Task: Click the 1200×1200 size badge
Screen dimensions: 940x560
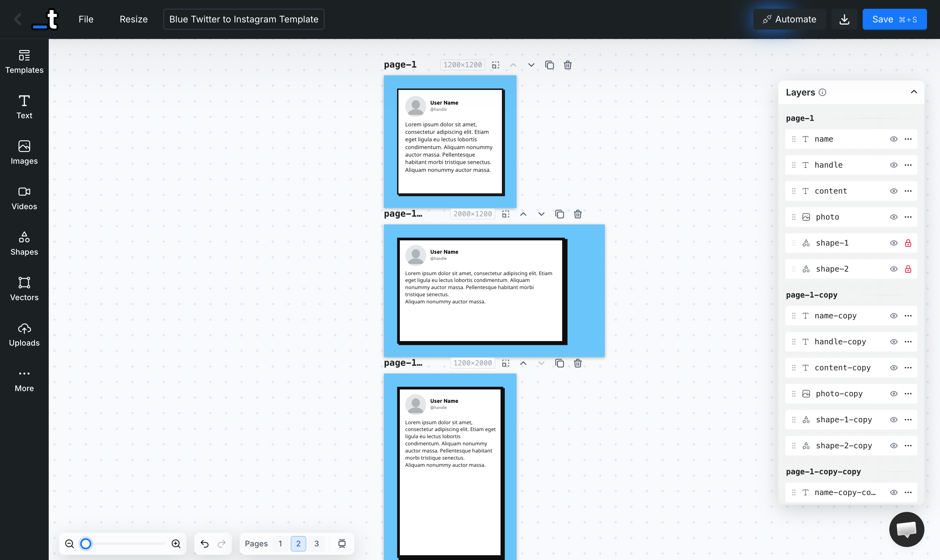Action: click(x=462, y=65)
